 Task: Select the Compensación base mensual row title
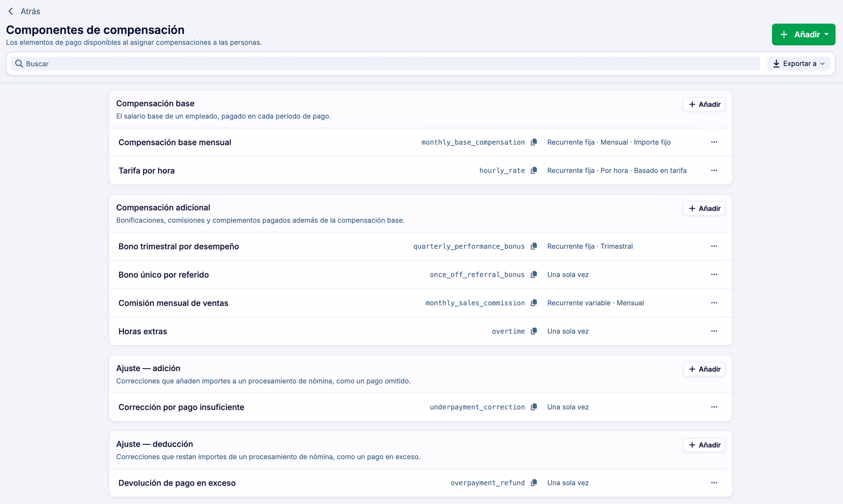pyautogui.click(x=175, y=143)
